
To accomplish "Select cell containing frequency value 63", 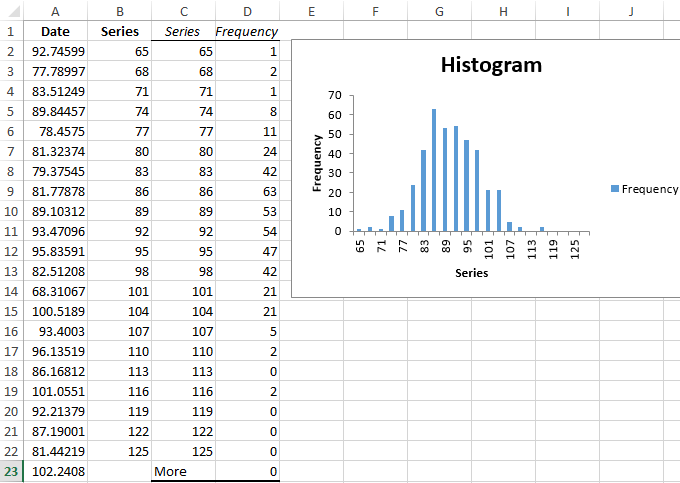I will (246, 191).
